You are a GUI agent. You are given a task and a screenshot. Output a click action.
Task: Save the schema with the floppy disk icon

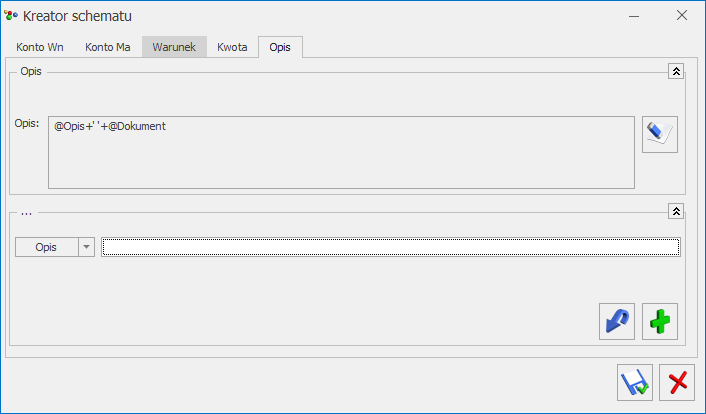click(635, 382)
